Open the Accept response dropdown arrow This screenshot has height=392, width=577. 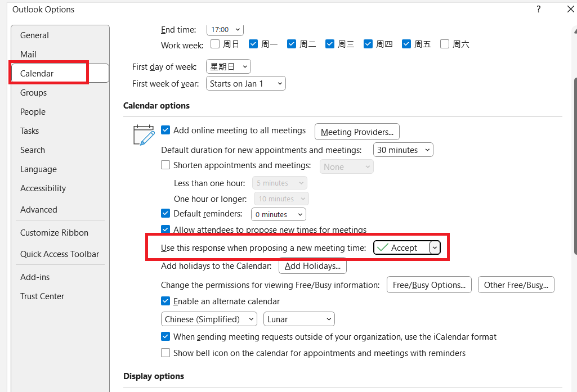coord(435,247)
